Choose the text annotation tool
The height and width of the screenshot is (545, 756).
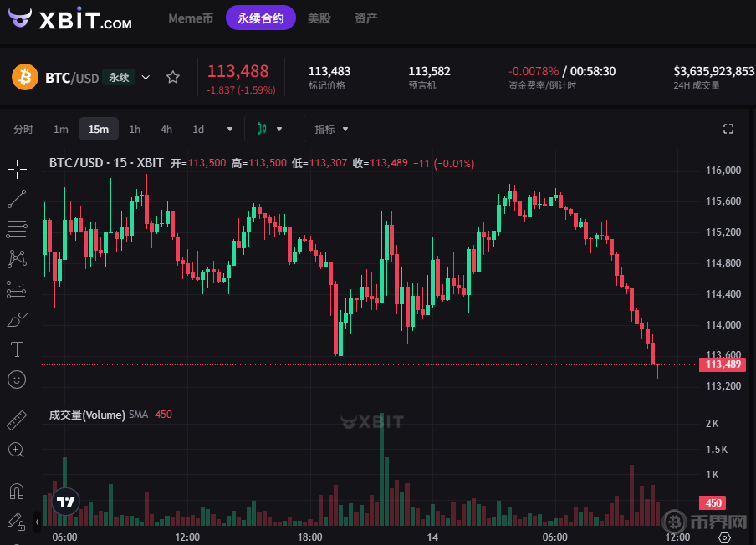click(17, 349)
